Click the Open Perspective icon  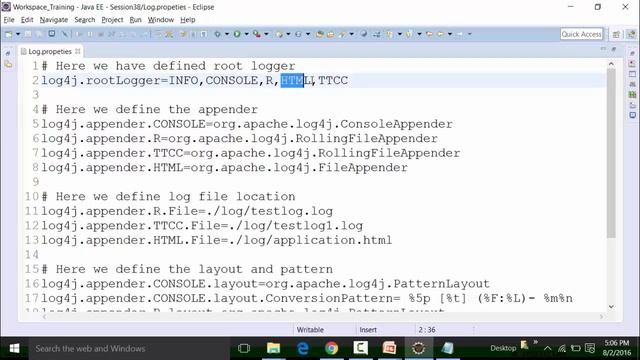click(616, 34)
